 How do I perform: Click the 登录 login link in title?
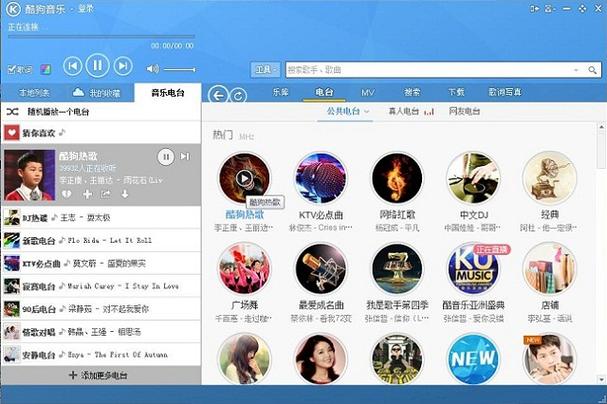[86, 9]
